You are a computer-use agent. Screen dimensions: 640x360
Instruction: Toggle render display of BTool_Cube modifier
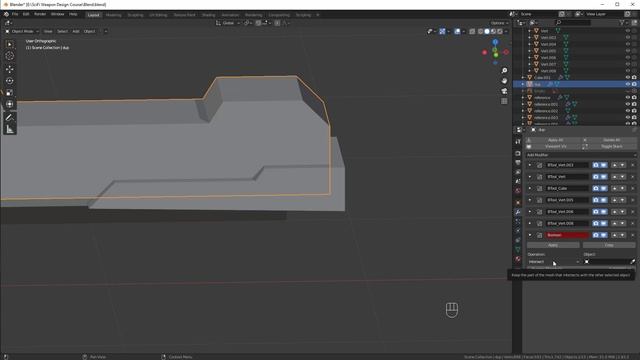pos(596,189)
